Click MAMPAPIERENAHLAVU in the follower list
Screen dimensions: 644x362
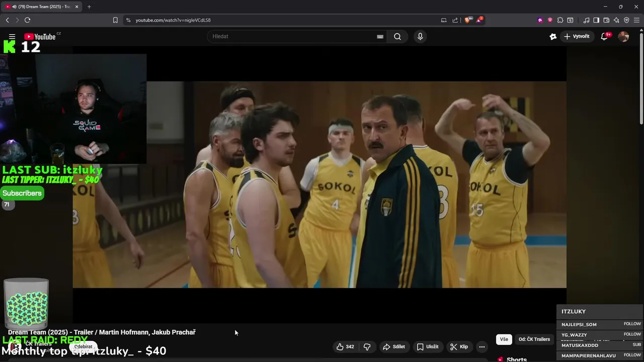pyautogui.click(x=589, y=355)
